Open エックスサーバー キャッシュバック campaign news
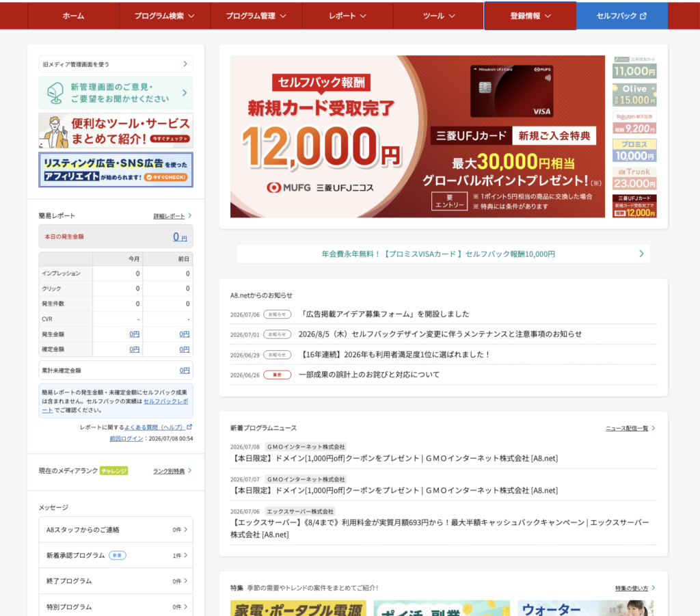Screen dimensions: 700x616 click(x=440, y=528)
